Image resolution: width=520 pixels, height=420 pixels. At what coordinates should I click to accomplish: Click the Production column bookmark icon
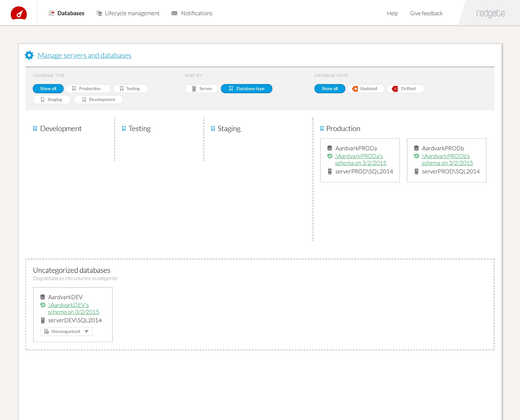[x=322, y=128]
